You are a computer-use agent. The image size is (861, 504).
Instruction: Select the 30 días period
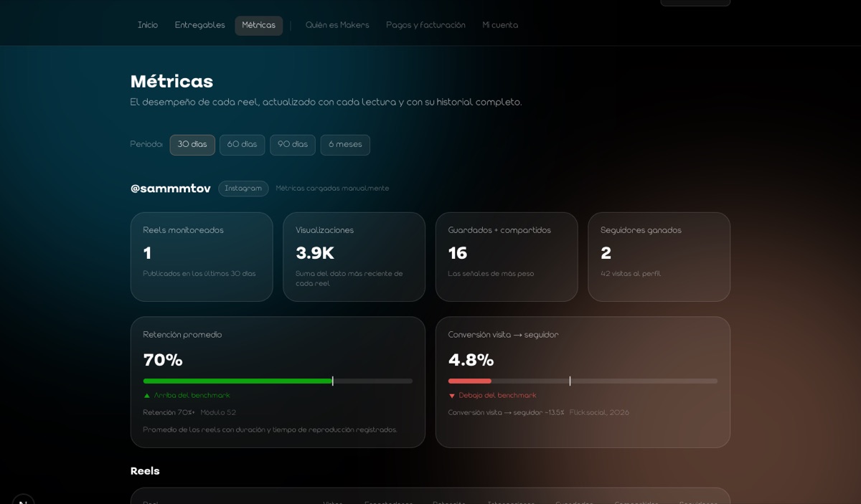tap(192, 145)
